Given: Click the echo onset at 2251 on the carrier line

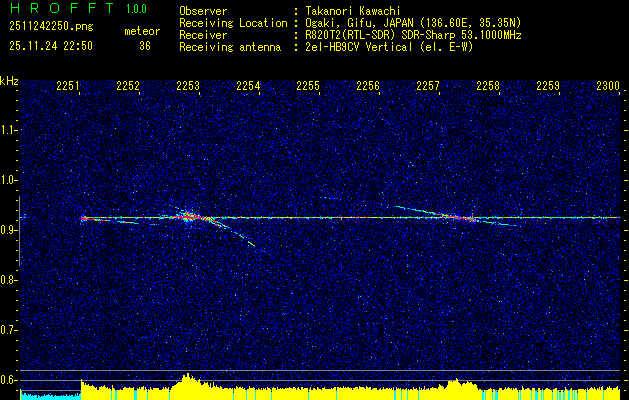Looking at the screenshot, I should point(83,219).
